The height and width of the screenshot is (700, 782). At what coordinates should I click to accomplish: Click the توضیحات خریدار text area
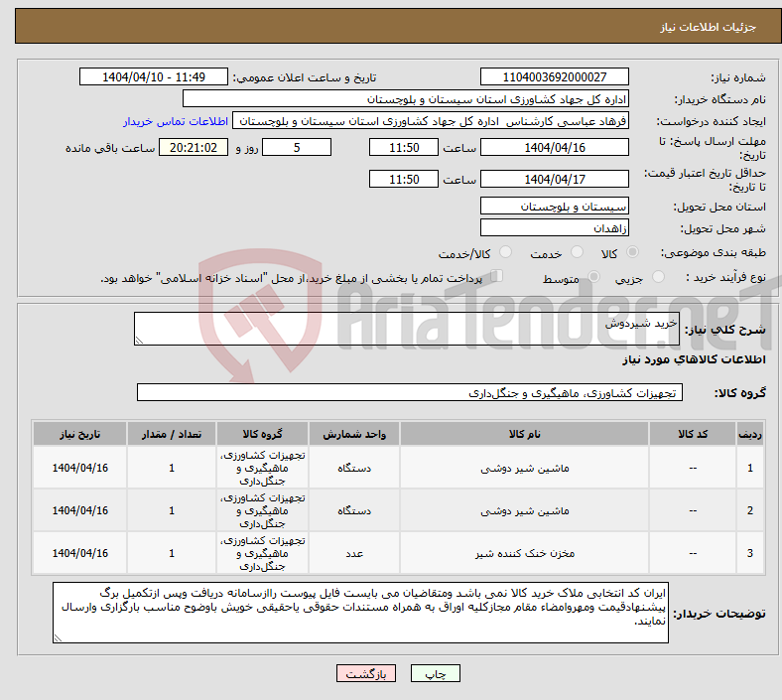(360, 613)
